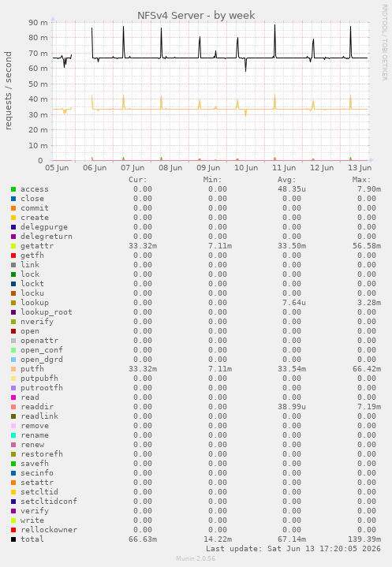
Task: Click the putfh max value 66.42m
Action: pos(367,369)
